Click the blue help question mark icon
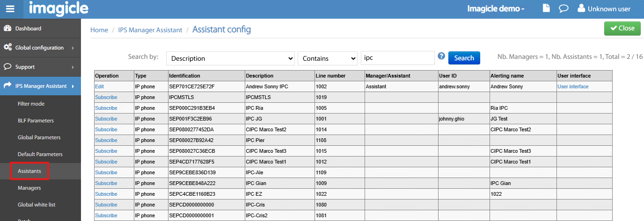 pyautogui.click(x=441, y=57)
